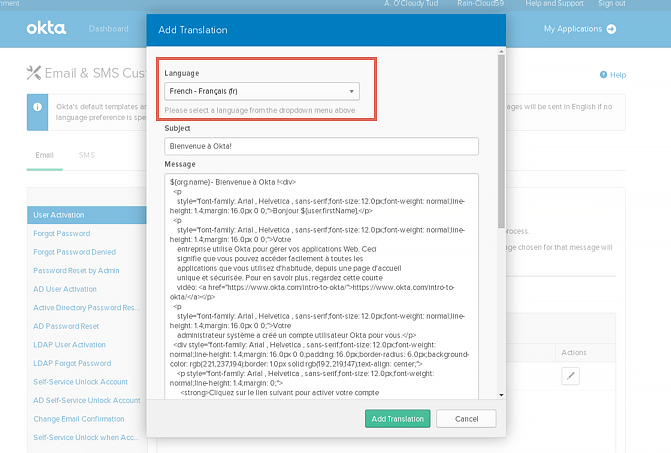Switch to the Email tab
This screenshot has width=671, height=453.
click(45, 155)
